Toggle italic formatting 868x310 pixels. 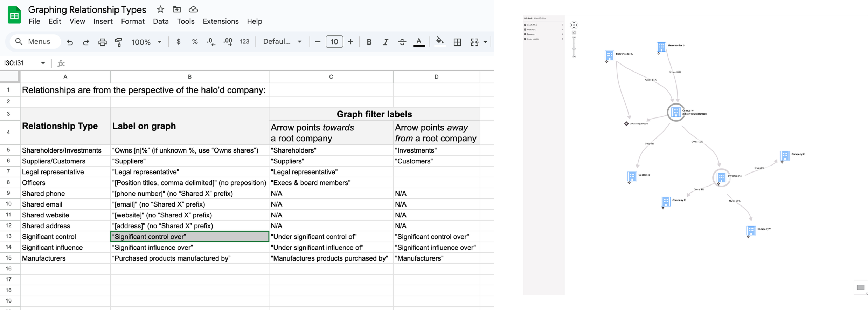pos(386,42)
